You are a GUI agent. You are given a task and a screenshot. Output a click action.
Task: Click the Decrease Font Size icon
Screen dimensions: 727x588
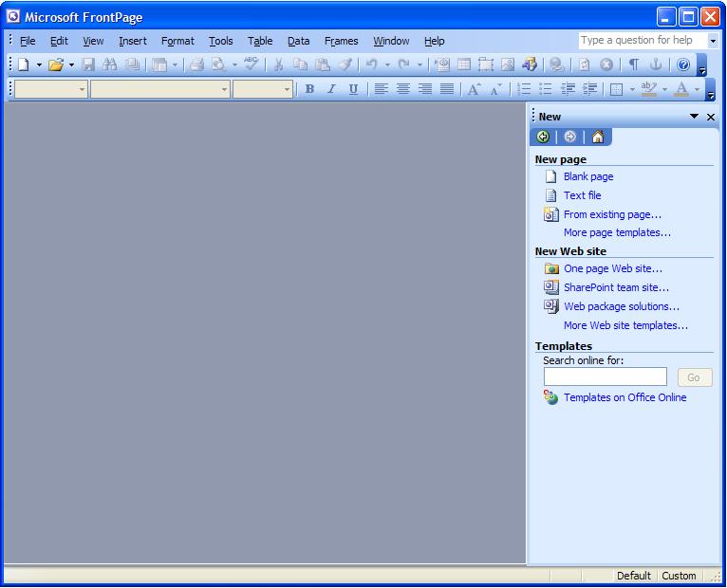pyautogui.click(x=495, y=89)
